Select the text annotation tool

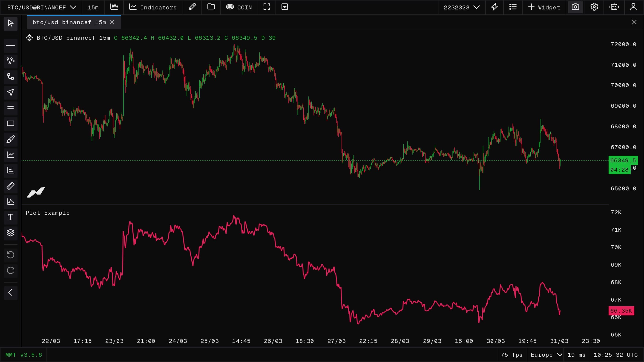pyautogui.click(x=11, y=217)
